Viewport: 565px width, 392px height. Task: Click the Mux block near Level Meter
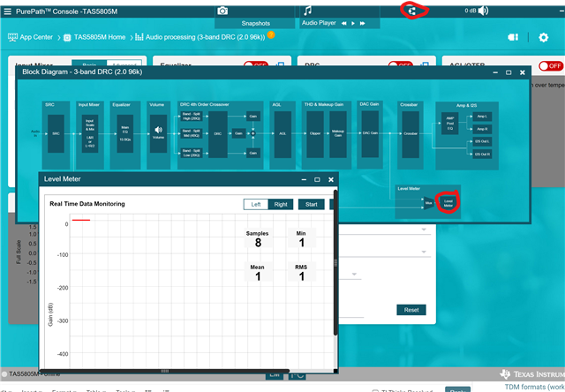(x=428, y=203)
